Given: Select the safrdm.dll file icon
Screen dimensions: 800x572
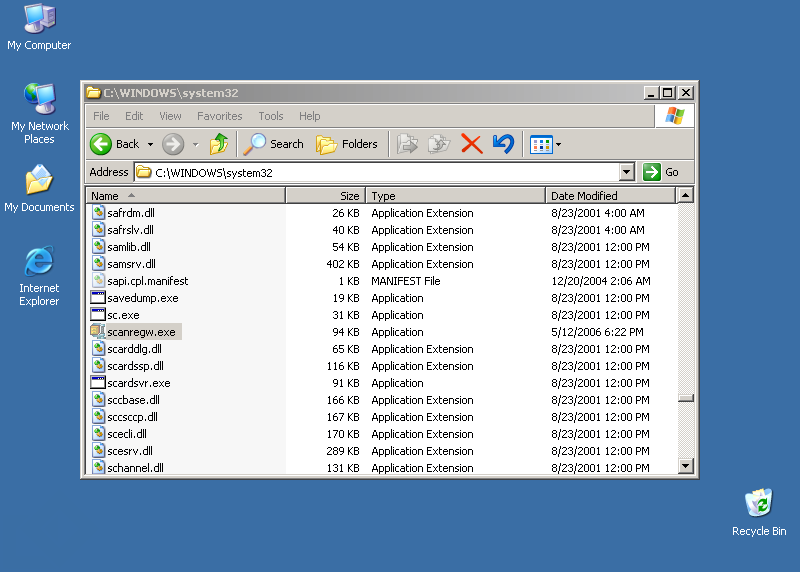Looking at the screenshot, I should [x=98, y=212].
